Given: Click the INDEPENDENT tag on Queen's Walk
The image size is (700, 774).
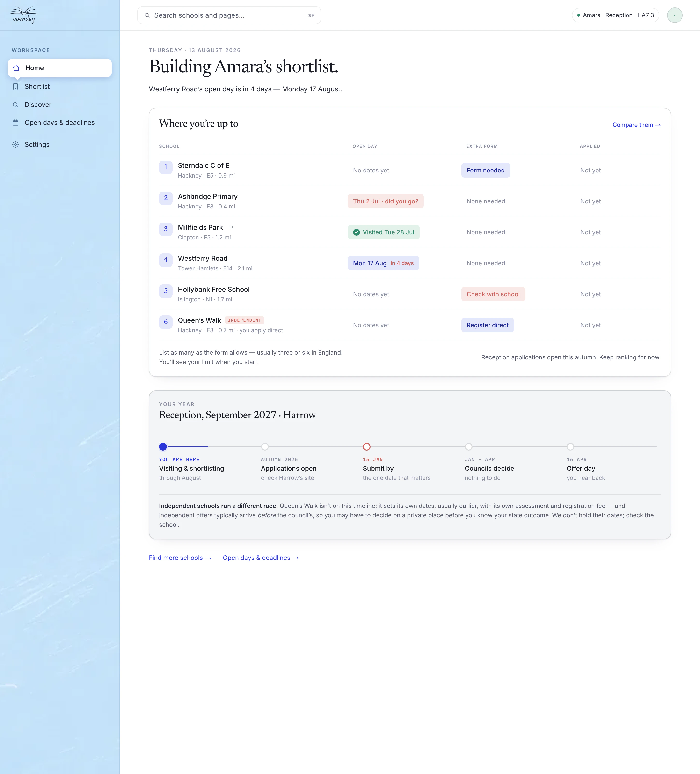Looking at the screenshot, I should coord(244,320).
